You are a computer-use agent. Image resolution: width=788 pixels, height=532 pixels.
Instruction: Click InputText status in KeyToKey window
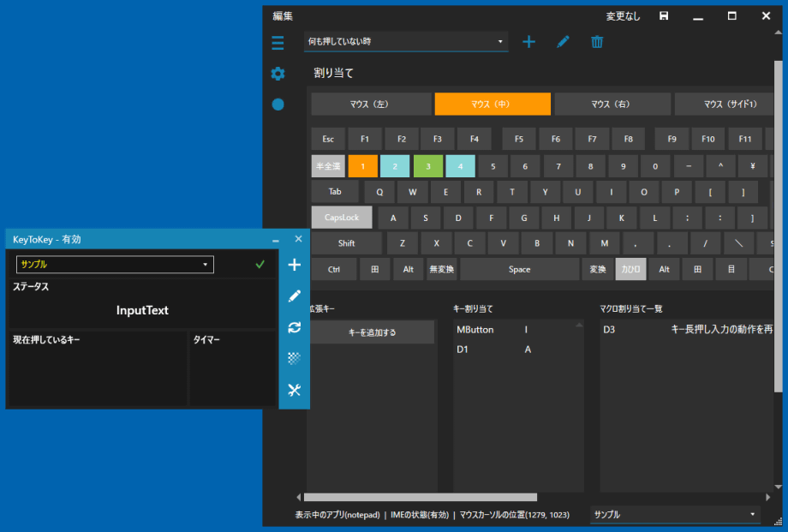coord(142,310)
